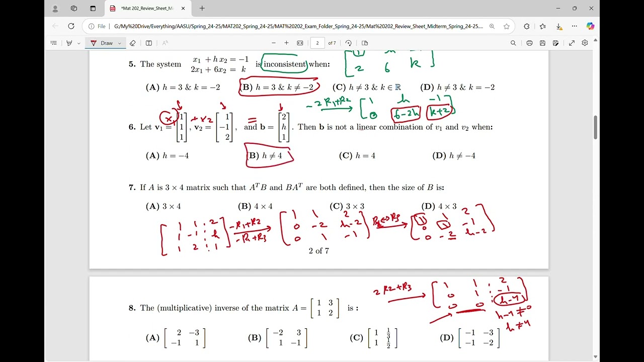Search the PDF with find icon
Image resolution: width=644 pixels, height=362 pixels.
513,43
